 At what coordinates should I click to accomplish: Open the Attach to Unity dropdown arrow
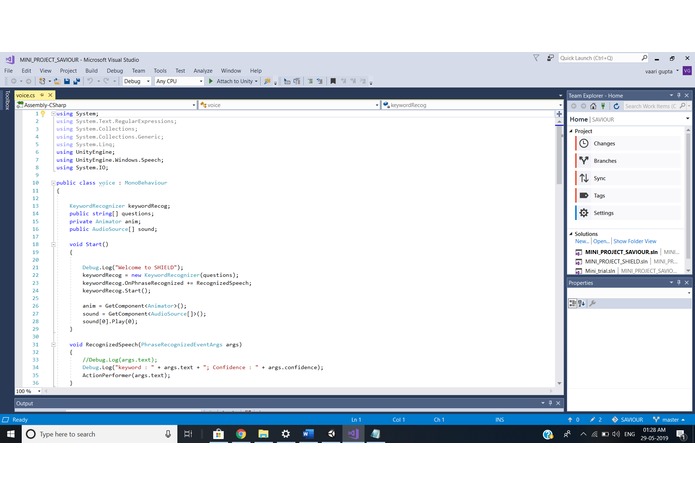click(256, 82)
